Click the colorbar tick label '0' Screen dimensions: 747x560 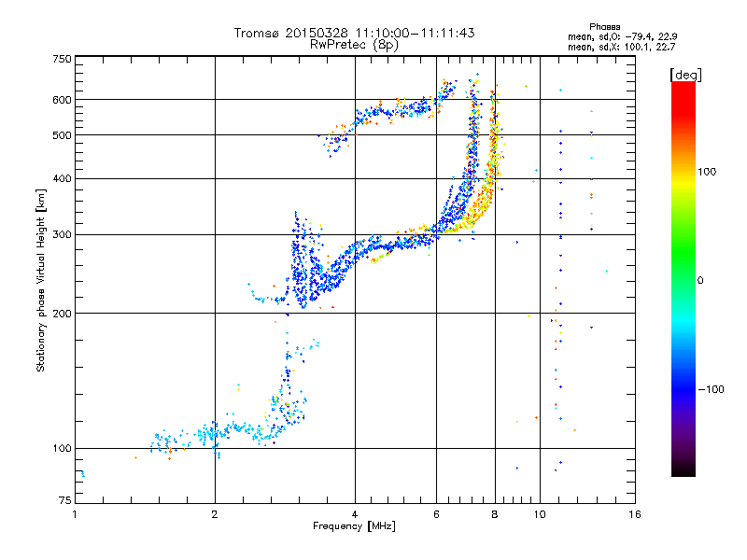[x=700, y=281]
